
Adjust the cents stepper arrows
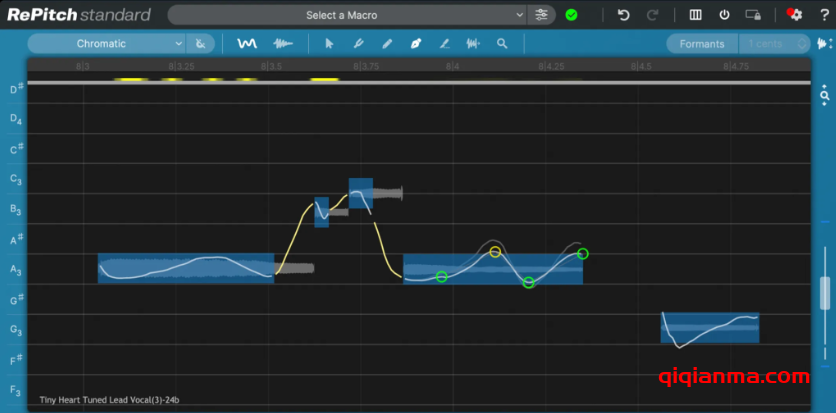pos(802,44)
